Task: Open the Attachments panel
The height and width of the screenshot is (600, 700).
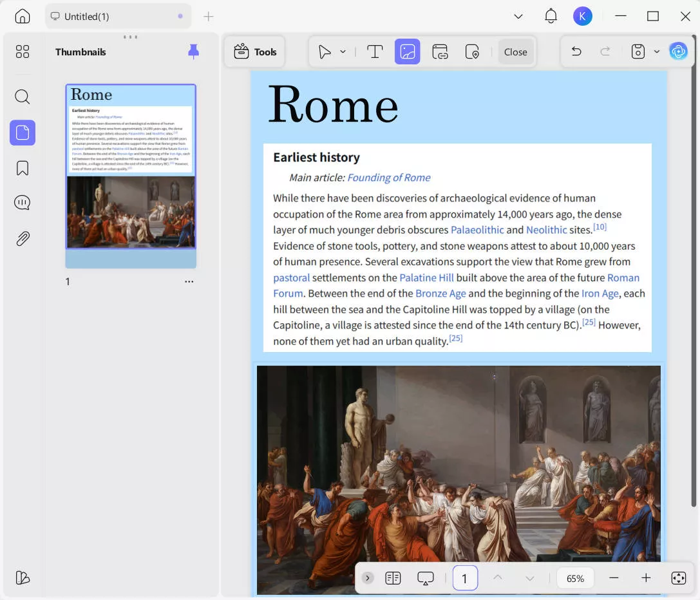Action: click(x=23, y=238)
